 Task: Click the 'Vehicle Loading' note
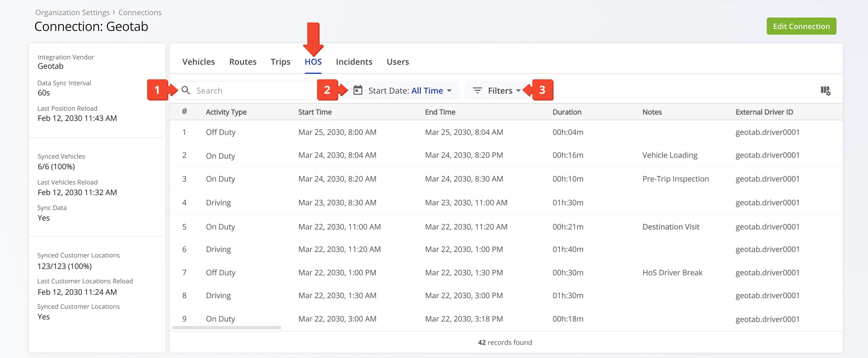point(670,155)
